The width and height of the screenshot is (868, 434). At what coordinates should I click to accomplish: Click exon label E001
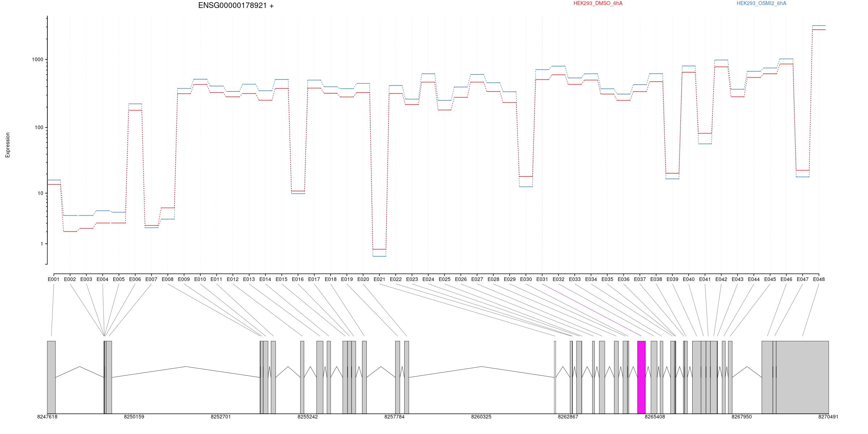(54, 279)
